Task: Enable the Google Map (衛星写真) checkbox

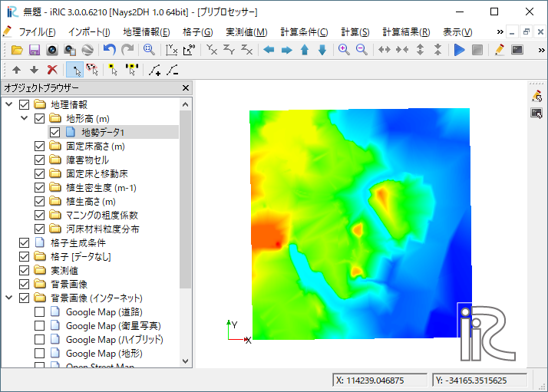Action: point(39,325)
